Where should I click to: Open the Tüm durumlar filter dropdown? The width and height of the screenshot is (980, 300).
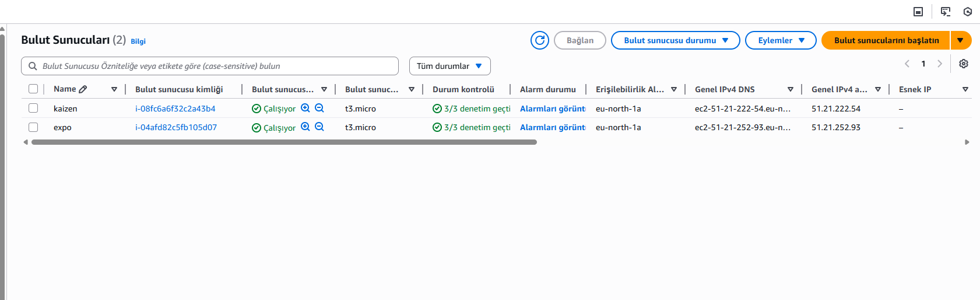(x=449, y=66)
